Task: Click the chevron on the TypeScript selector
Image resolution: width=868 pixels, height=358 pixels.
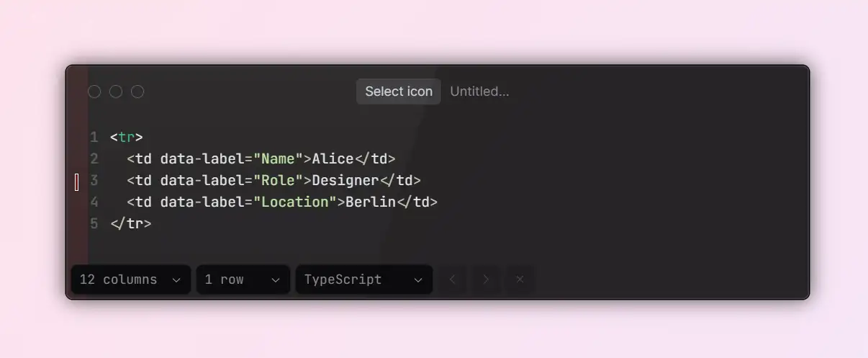Action: pos(418,280)
